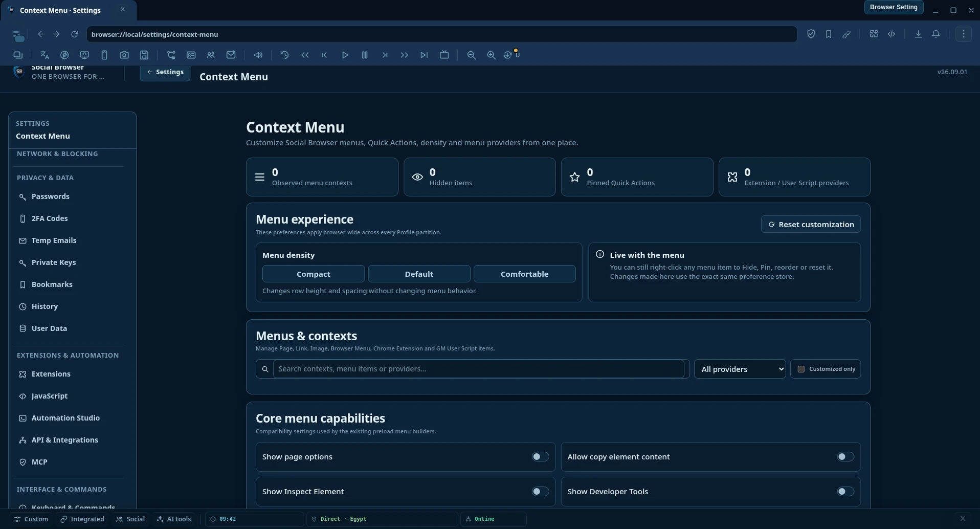Click the TV icon in toolbar
Viewport: 980px width, 529px height.
tap(444, 55)
